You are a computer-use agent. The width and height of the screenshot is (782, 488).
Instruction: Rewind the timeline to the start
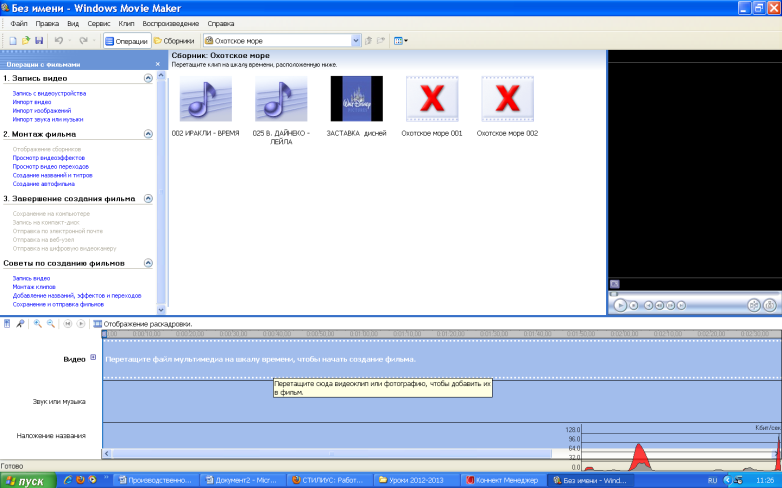coord(68,324)
